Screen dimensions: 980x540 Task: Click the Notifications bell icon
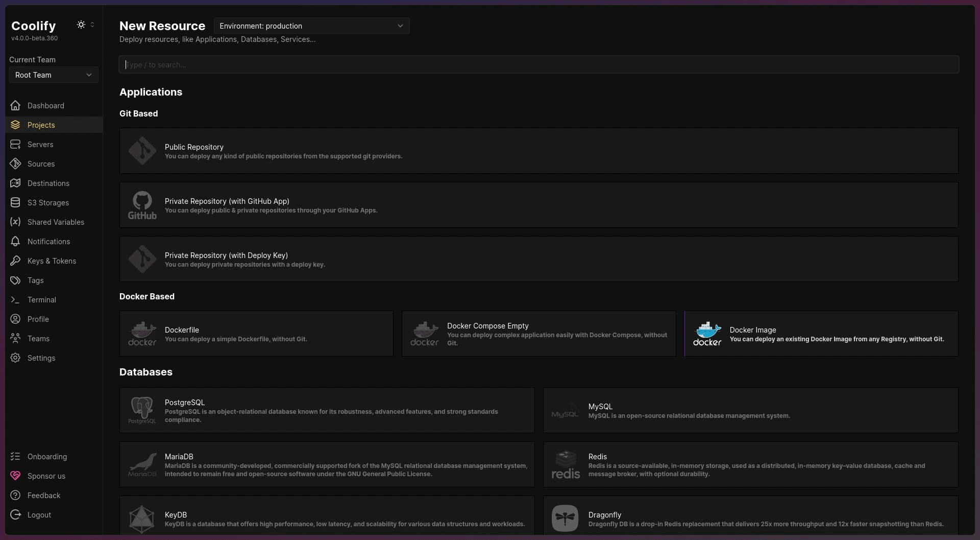point(15,242)
